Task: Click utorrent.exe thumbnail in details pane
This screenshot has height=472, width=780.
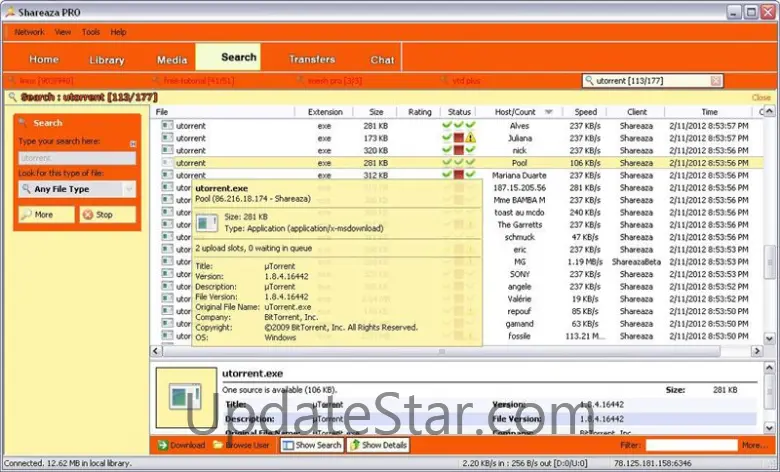Action: pyautogui.click(x=186, y=397)
